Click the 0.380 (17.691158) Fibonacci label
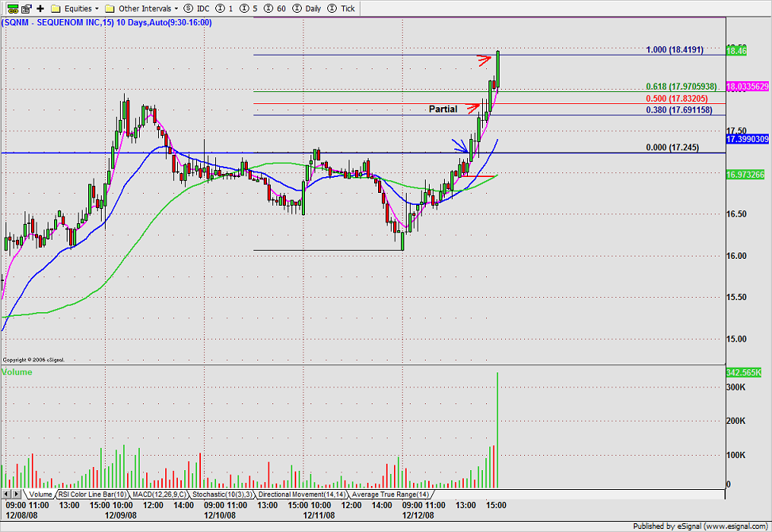This screenshot has height=532, width=772. tap(679, 110)
